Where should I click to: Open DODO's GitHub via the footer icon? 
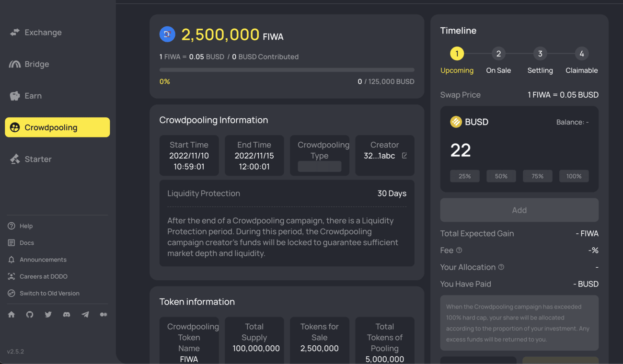[29, 314]
